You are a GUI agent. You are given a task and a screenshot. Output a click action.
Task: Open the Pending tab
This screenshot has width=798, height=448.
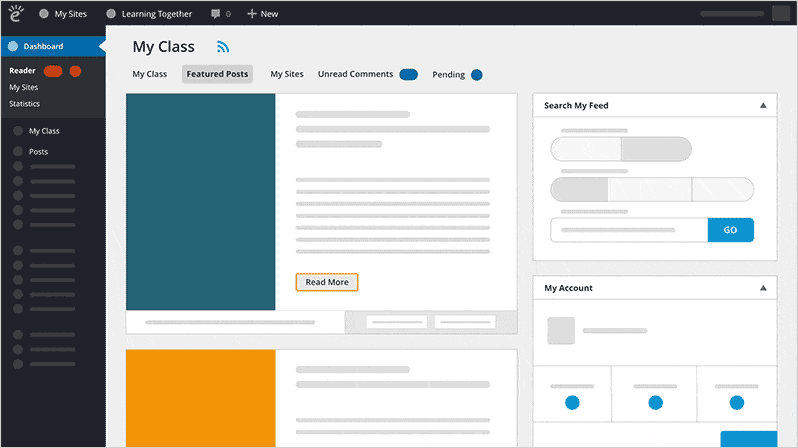point(448,75)
